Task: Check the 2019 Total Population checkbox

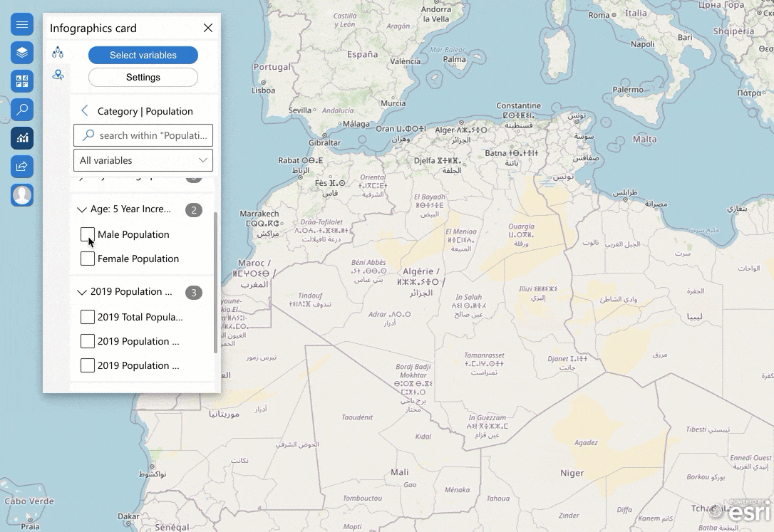Action: pos(88,316)
